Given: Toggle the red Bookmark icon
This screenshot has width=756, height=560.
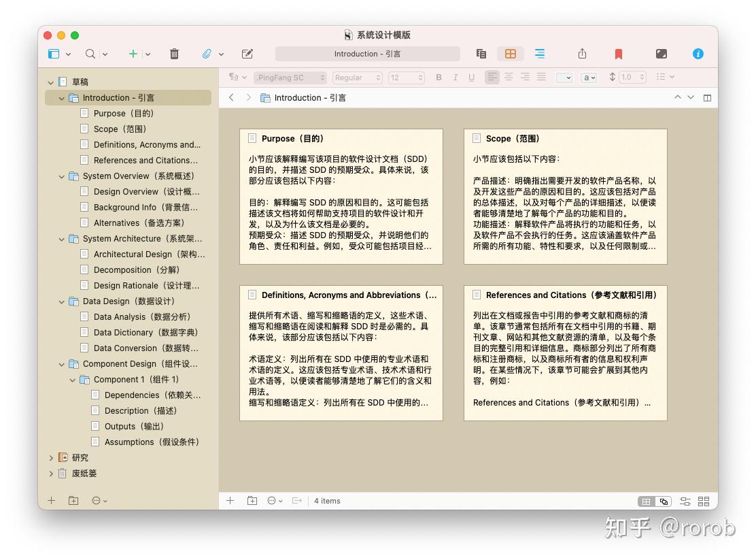Looking at the screenshot, I should pos(619,54).
